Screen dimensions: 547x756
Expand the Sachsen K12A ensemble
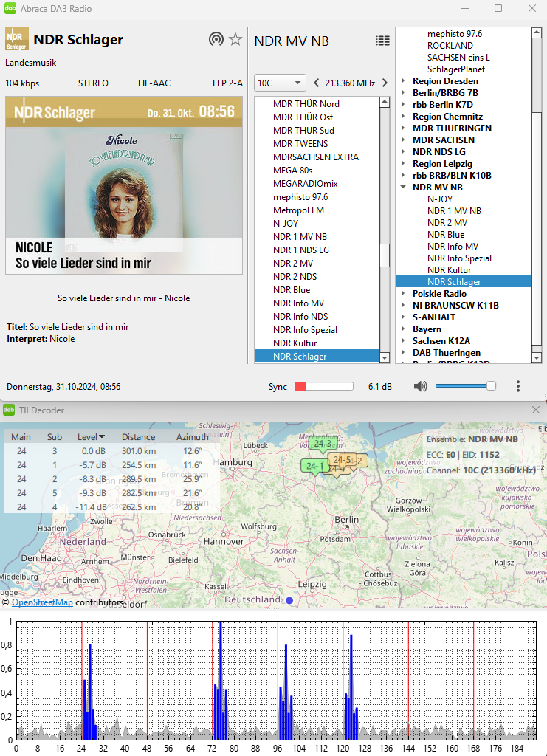[403, 341]
